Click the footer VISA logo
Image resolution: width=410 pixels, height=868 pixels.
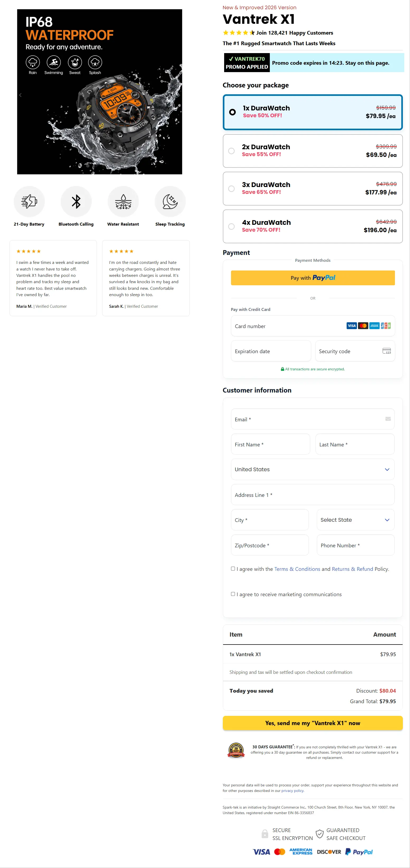coord(261,852)
